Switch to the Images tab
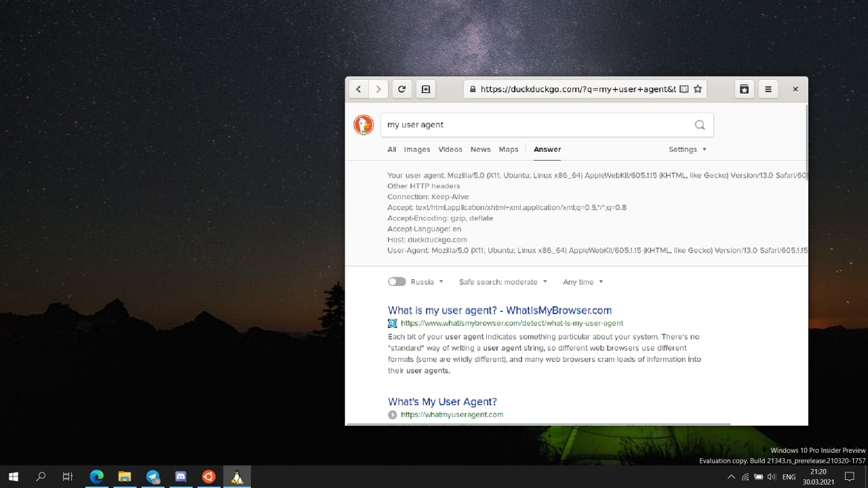868x488 pixels. point(417,149)
